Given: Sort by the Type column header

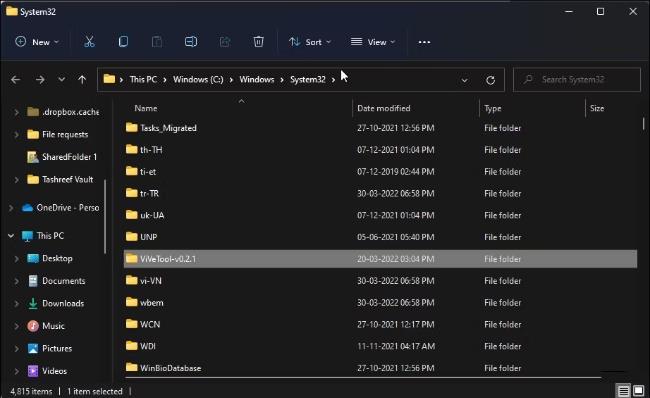Looking at the screenshot, I should click(x=492, y=108).
